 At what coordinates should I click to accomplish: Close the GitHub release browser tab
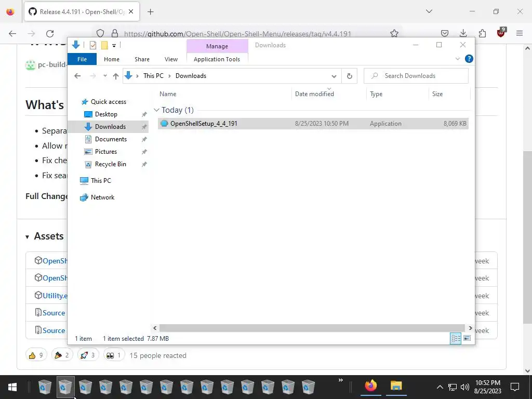[131, 11]
